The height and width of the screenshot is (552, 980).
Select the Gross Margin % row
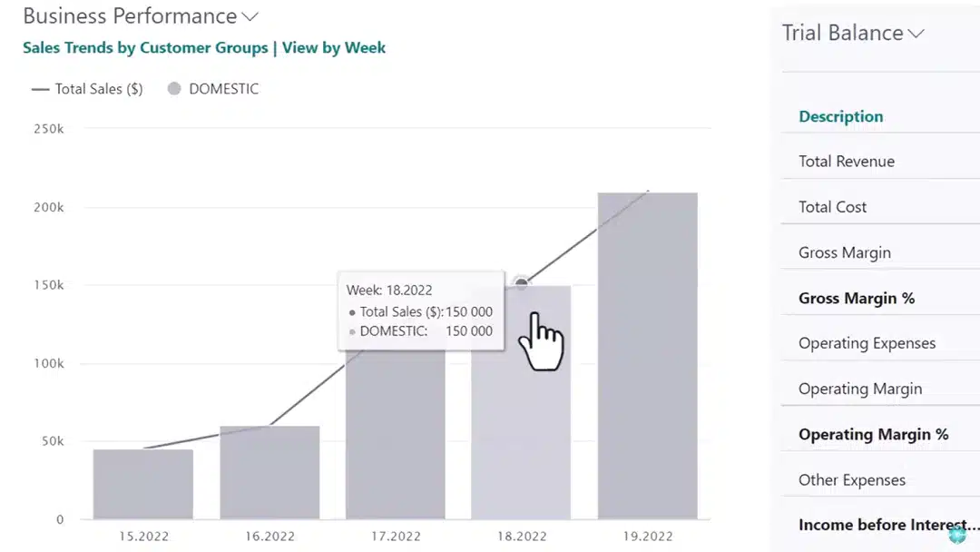point(856,298)
